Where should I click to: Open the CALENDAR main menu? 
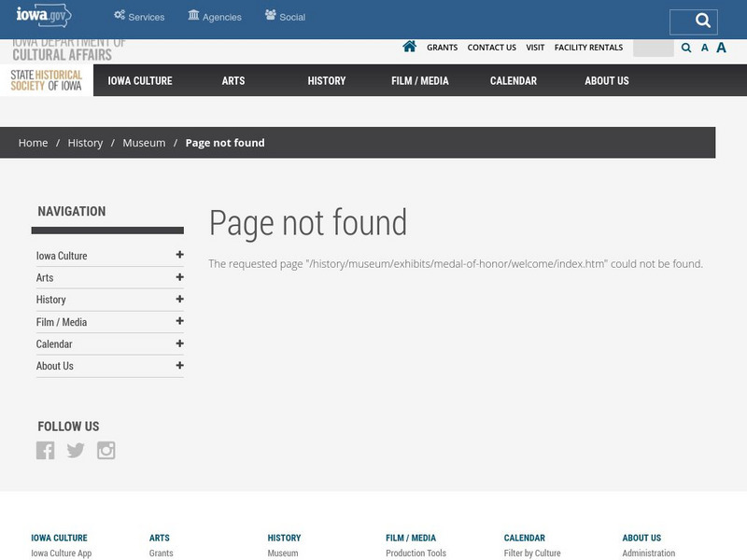pyautogui.click(x=514, y=81)
